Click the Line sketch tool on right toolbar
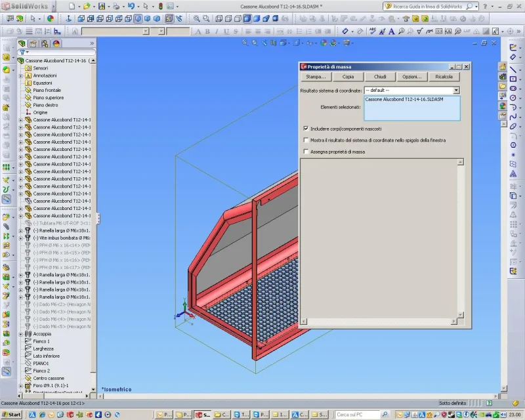The width and height of the screenshot is (525, 420). coord(513,70)
